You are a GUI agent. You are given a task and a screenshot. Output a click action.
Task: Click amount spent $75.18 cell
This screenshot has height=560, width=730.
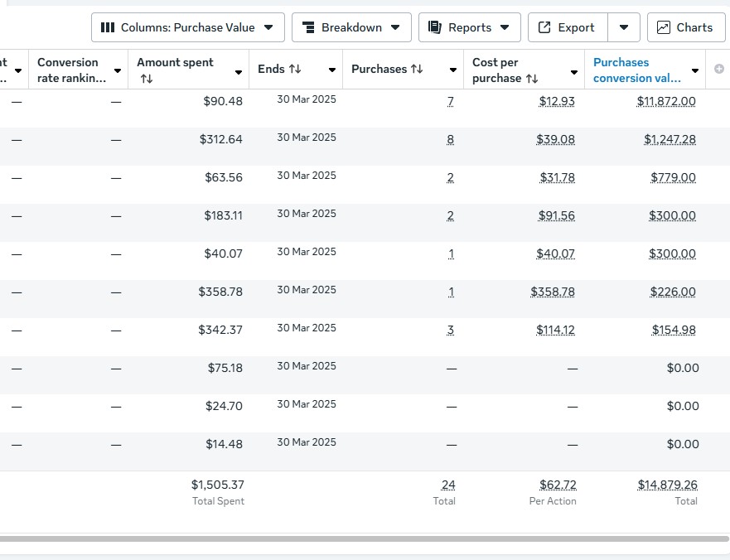click(x=225, y=369)
